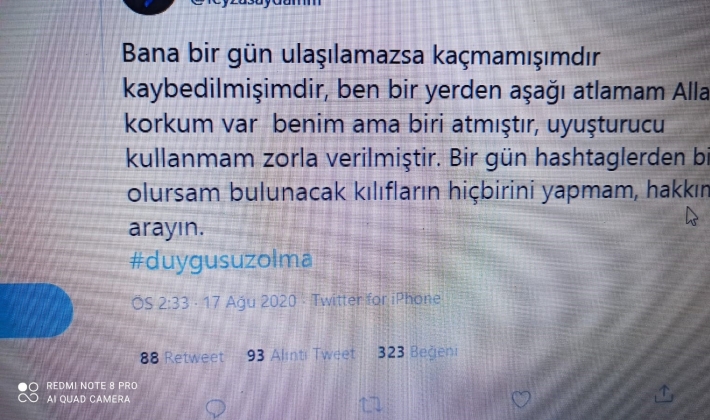The height and width of the screenshot is (420, 710).
Task: Click the retweet arrows icon
Action: pyautogui.click(x=370, y=404)
